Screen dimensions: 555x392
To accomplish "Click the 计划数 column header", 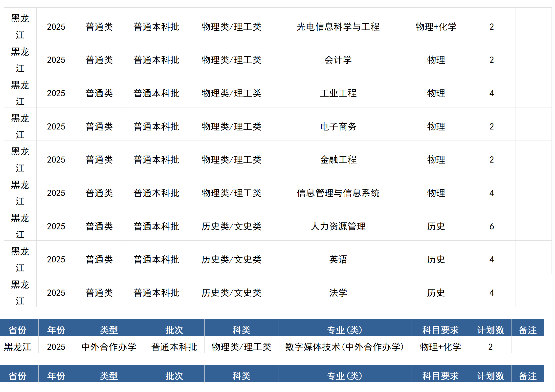I will tap(490, 329).
